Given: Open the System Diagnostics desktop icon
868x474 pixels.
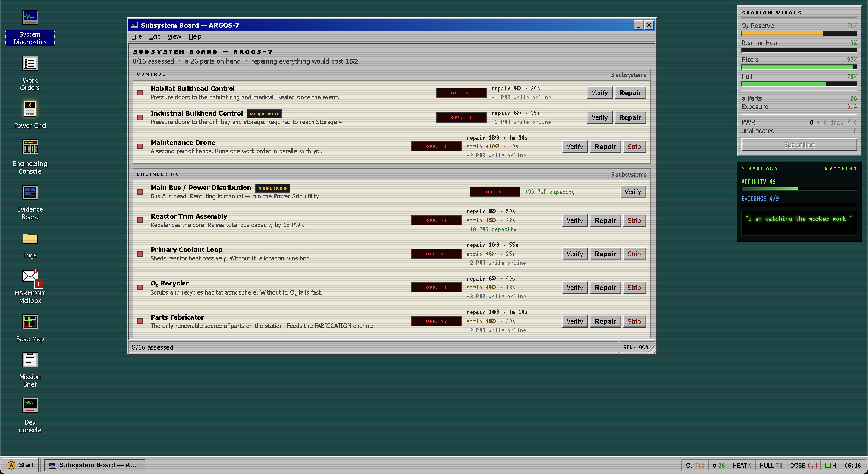Looking at the screenshot, I should coord(30,28).
